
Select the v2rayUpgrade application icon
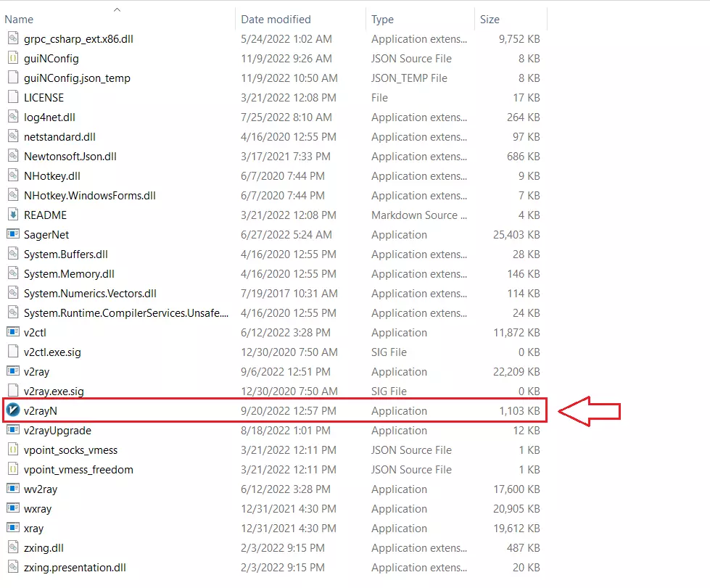(12, 430)
